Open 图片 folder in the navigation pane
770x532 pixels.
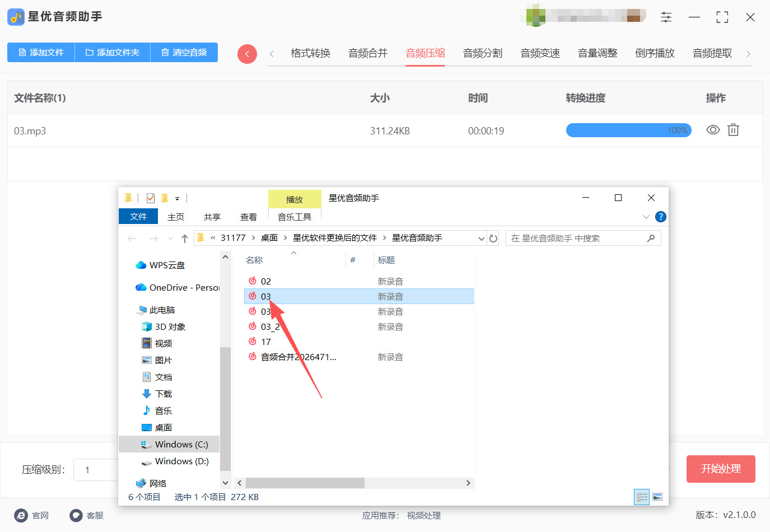(x=157, y=360)
